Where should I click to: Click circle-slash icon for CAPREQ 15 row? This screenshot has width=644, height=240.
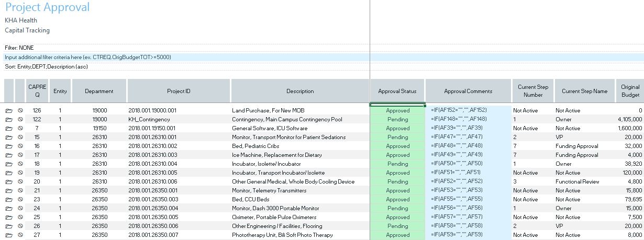pos(20,138)
